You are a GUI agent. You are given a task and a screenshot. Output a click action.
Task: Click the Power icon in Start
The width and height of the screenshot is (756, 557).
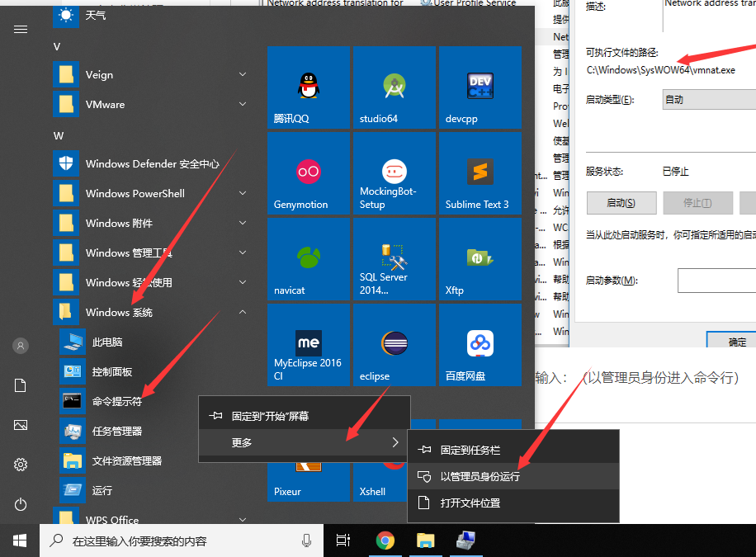pos(21,504)
